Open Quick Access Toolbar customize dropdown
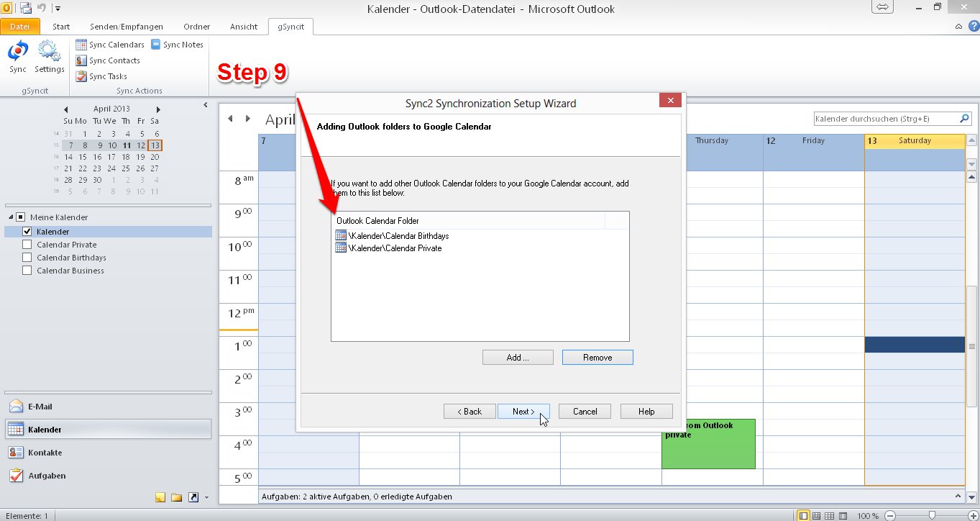Image resolution: width=980 pixels, height=521 pixels. tap(58, 9)
